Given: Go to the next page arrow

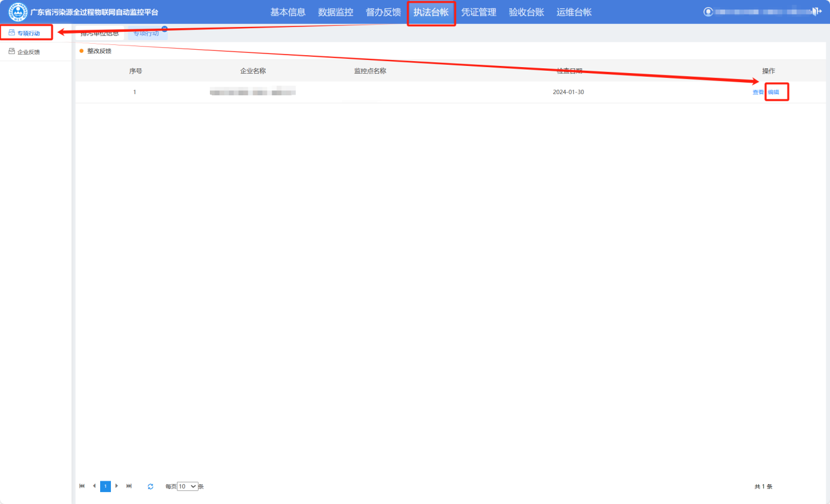Looking at the screenshot, I should coord(117,486).
